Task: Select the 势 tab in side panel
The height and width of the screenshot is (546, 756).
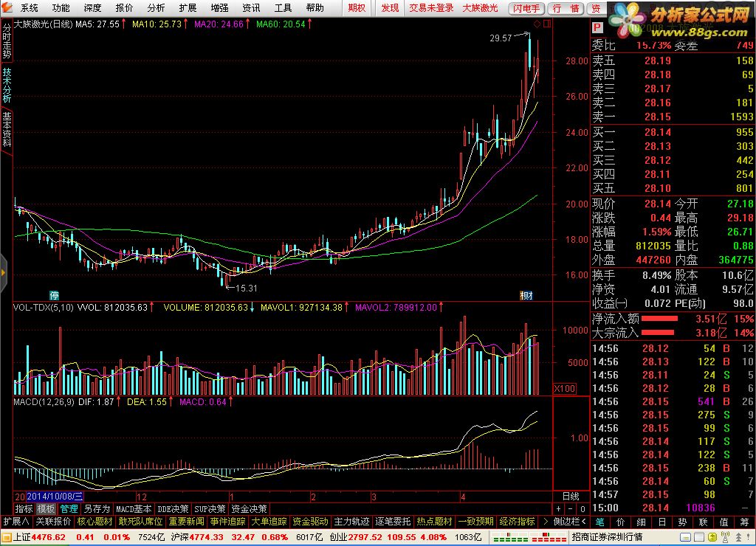Action: click(x=683, y=522)
